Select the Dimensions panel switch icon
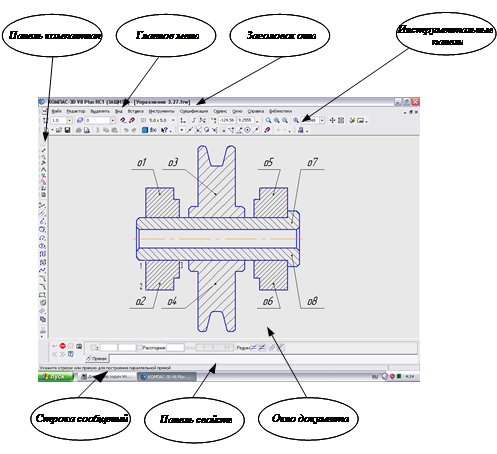The width and height of the screenshot is (497, 454). 43,157
